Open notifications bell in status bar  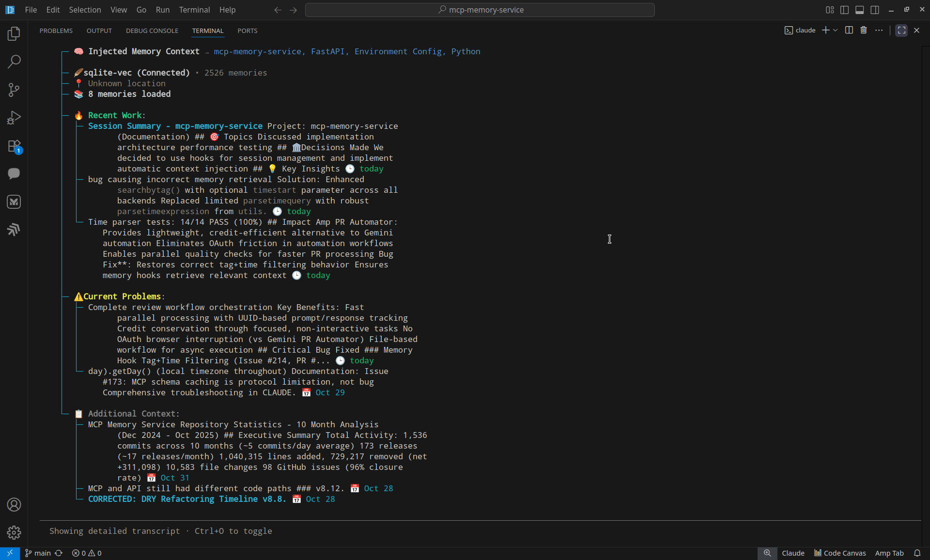pyautogui.click(x=917, y=553)
